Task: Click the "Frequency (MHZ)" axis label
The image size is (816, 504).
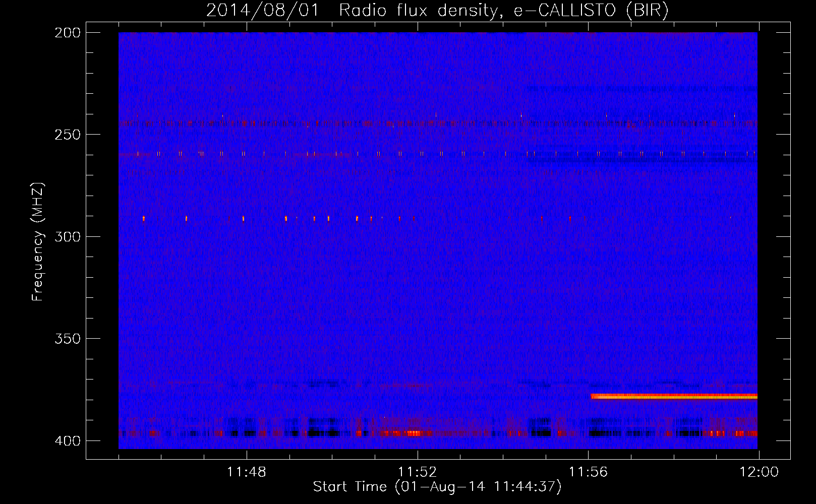Action: click(38, 242)
